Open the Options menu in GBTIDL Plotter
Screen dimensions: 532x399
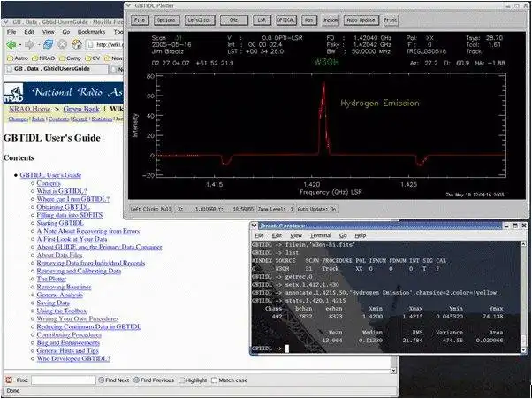(166, 20)
